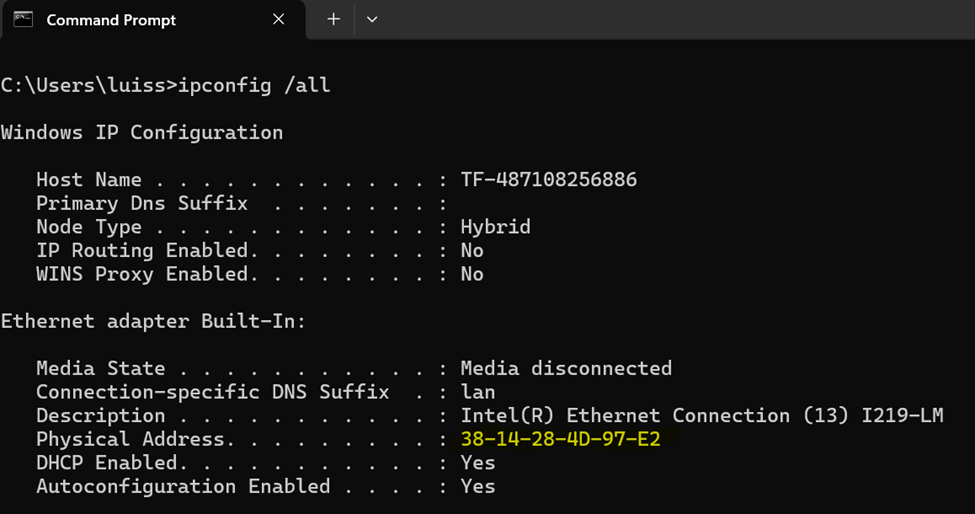Click the Primary Dns Suffix label
Screen dimensions: 975x514
[x=142, y=204]
